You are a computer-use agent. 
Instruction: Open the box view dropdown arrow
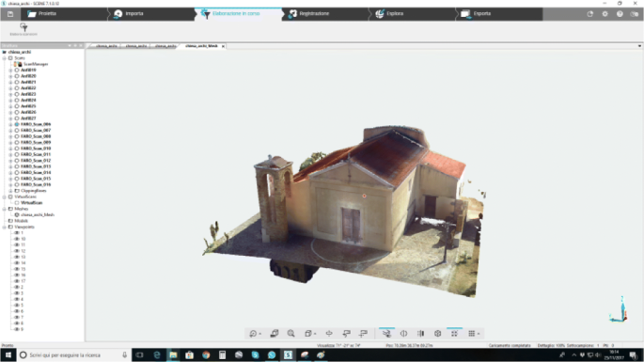pos(315,334)
